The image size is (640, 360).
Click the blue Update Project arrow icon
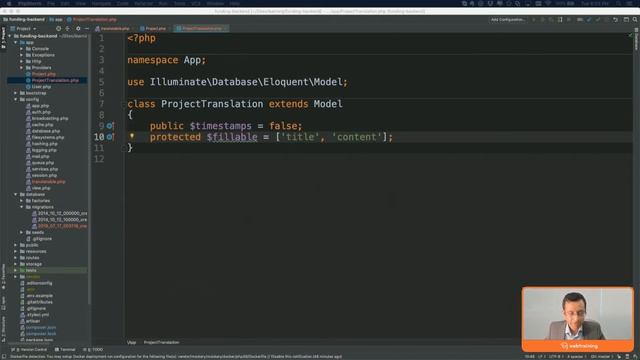click(x=589, y=20)
